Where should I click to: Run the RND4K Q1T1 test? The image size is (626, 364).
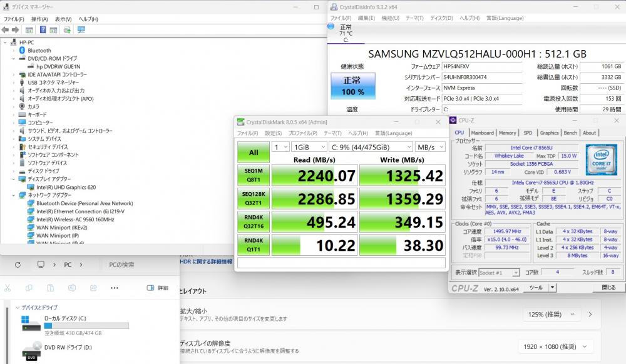point(254,245)
